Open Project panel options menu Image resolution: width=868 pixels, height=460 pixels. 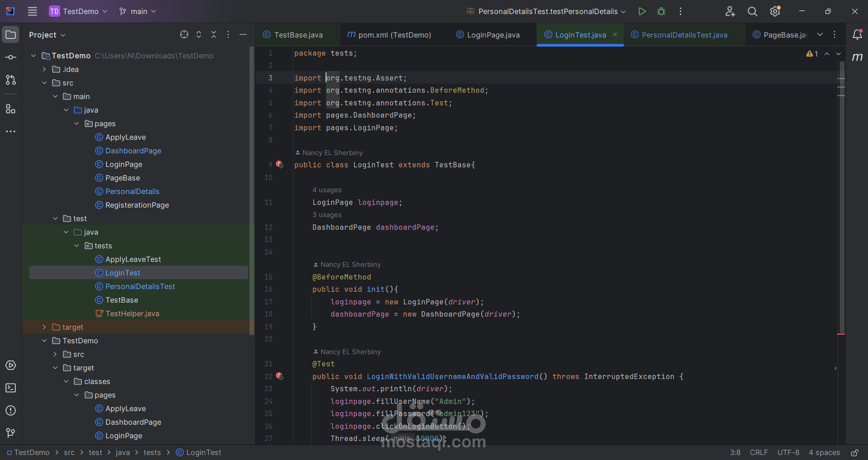228,35
